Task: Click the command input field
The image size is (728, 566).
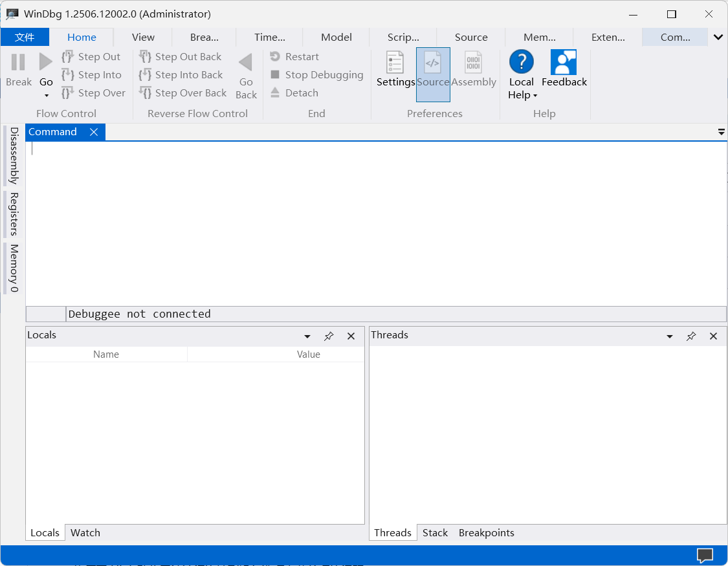Action: (396, 314)
